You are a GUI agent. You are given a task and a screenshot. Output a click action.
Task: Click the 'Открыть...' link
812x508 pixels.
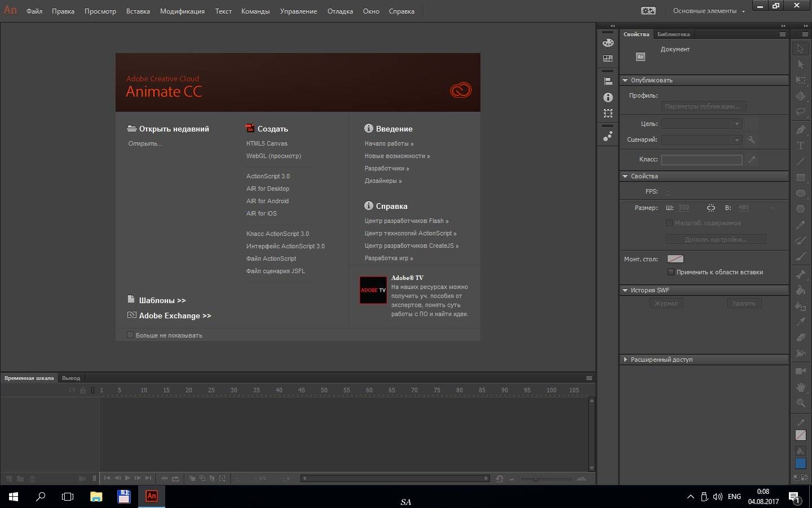pos(145,143)
